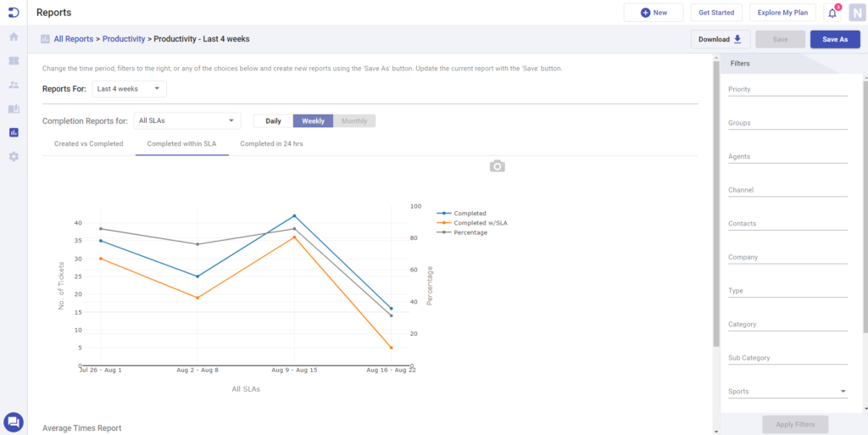This screenshot has height=435, width=868.
Task: Navigate to All Reports breadcrumb
Action: click(73, 39)
